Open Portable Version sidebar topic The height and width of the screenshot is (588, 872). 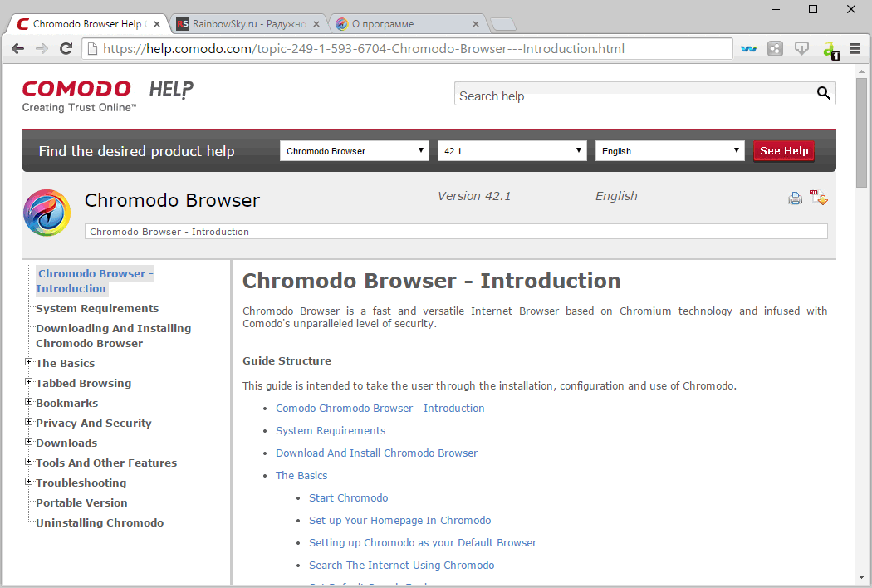(81, 503)
